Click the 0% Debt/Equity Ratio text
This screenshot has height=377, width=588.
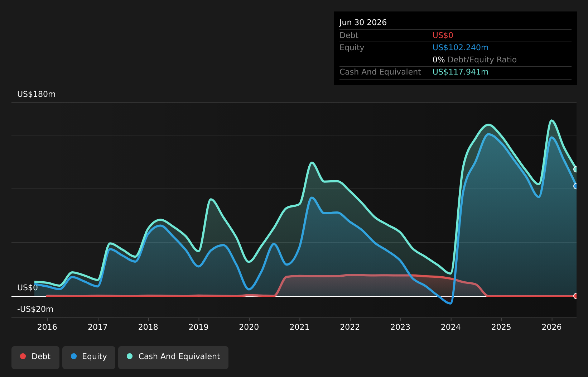click(x=474, y=60)
